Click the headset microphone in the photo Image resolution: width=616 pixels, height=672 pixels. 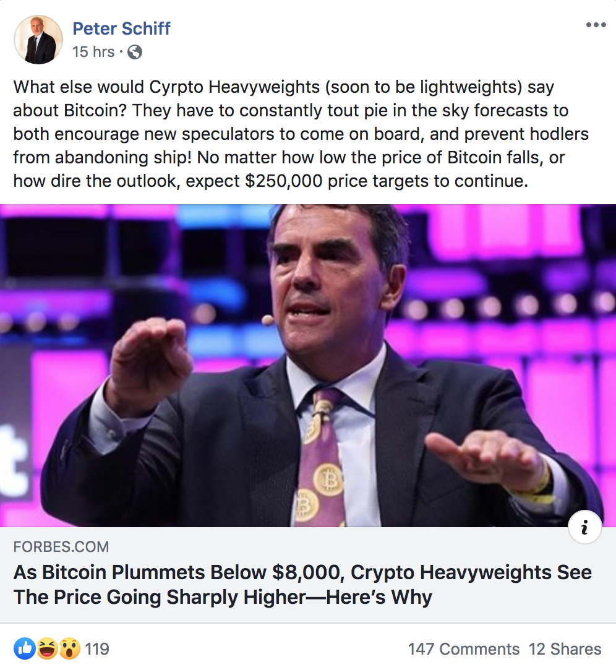(x=267, y=320)
